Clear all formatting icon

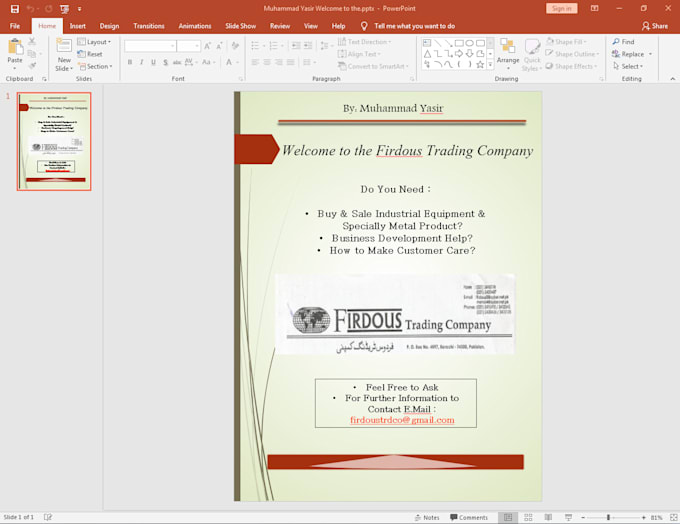pos(235,46)
